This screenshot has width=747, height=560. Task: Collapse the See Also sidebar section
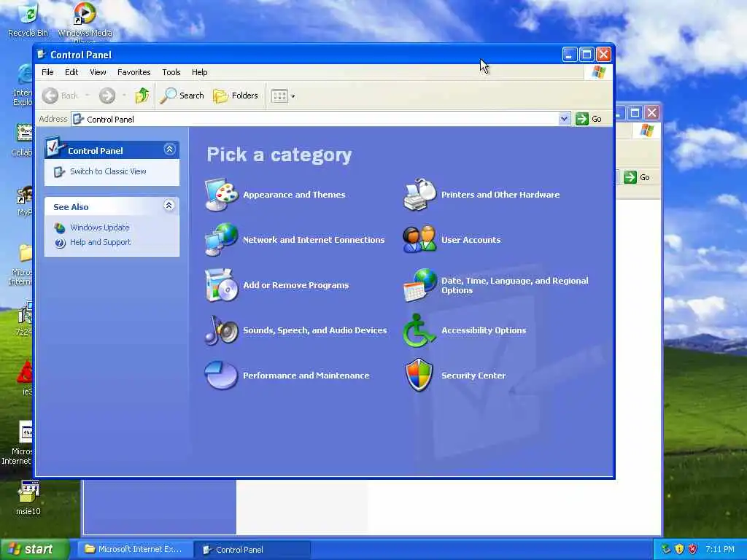coord(169,205)
